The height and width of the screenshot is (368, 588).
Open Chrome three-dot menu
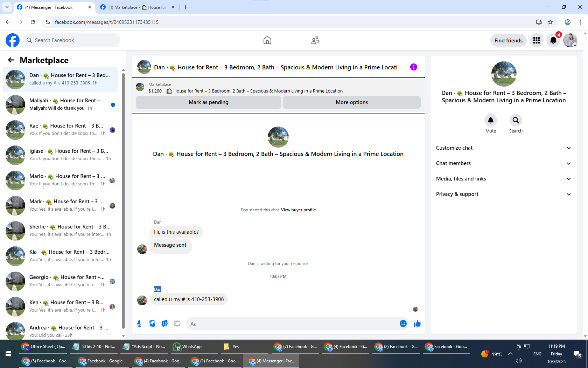tap(580, 22)
